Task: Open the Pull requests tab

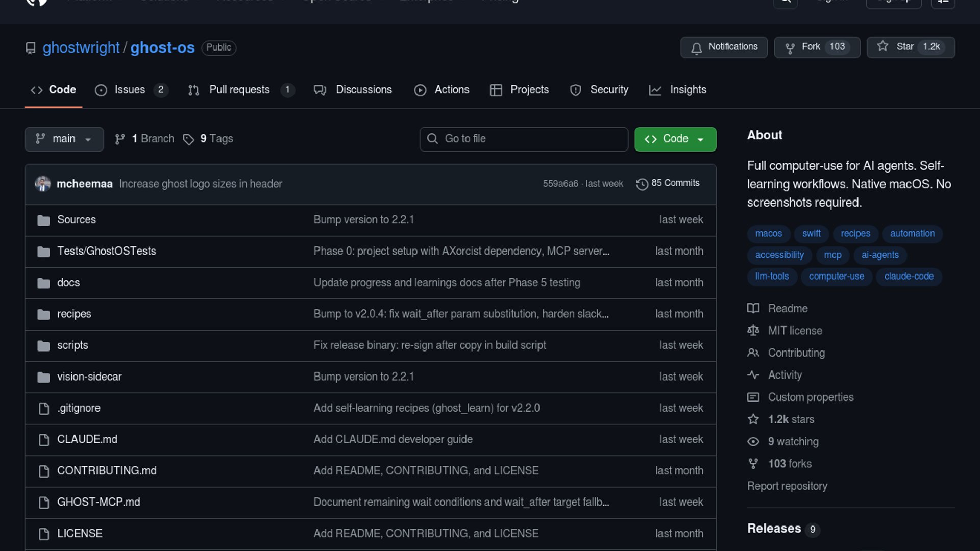Action: click(x=240, y=90)
